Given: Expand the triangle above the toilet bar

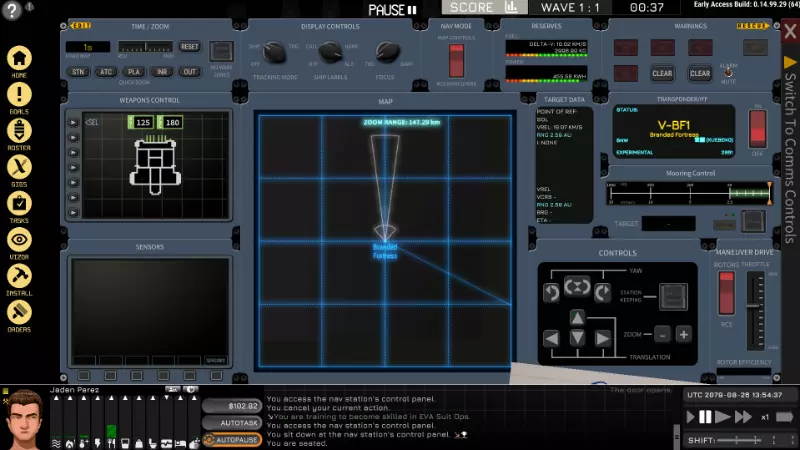Looking at the screenshot, I should coord(153,398).
